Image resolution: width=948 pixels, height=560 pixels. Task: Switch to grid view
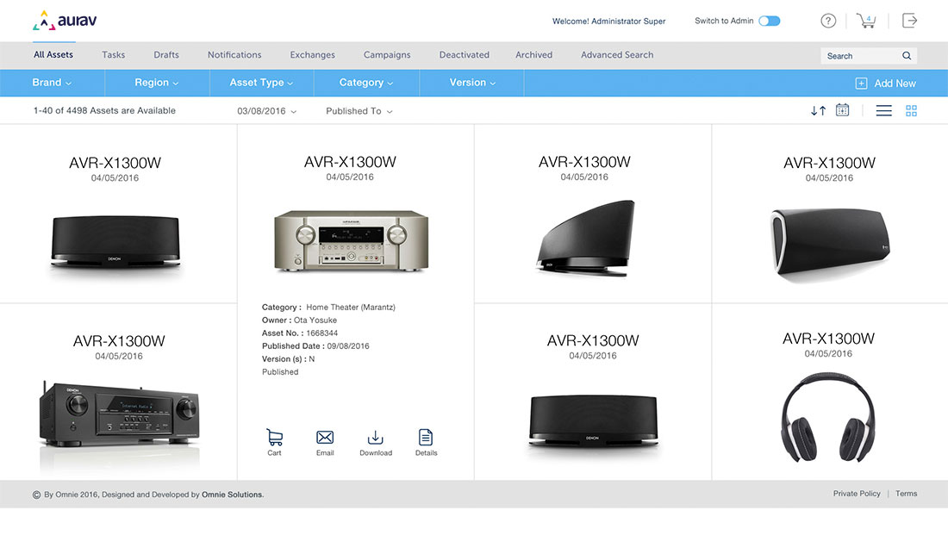click(x=911, y=110)
